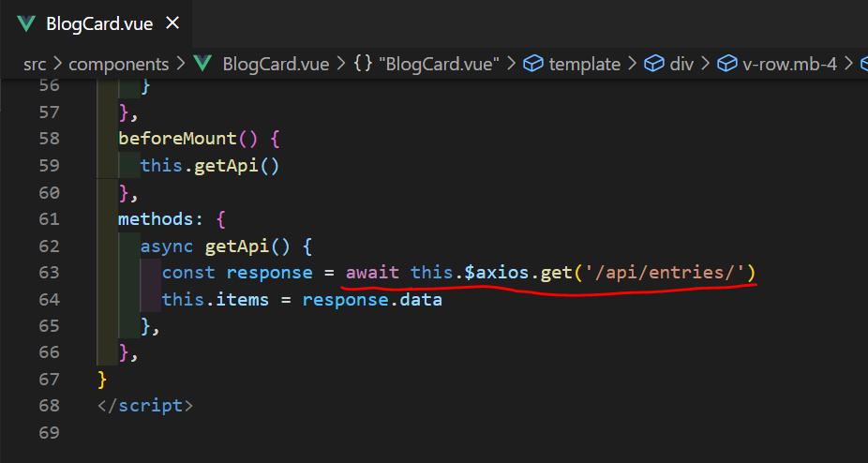Screen dimensions: 868x463
Task: Click line number 69 in the gutter
Action: pos(49,433)
